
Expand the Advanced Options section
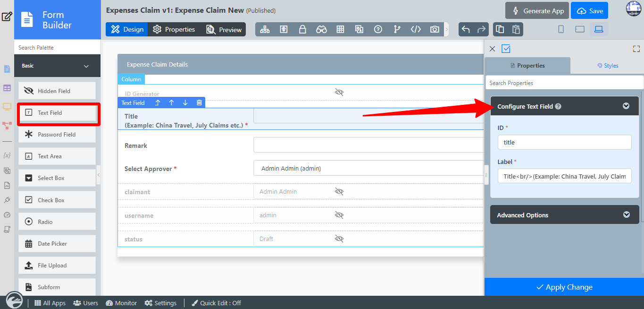tap(626, 215)
